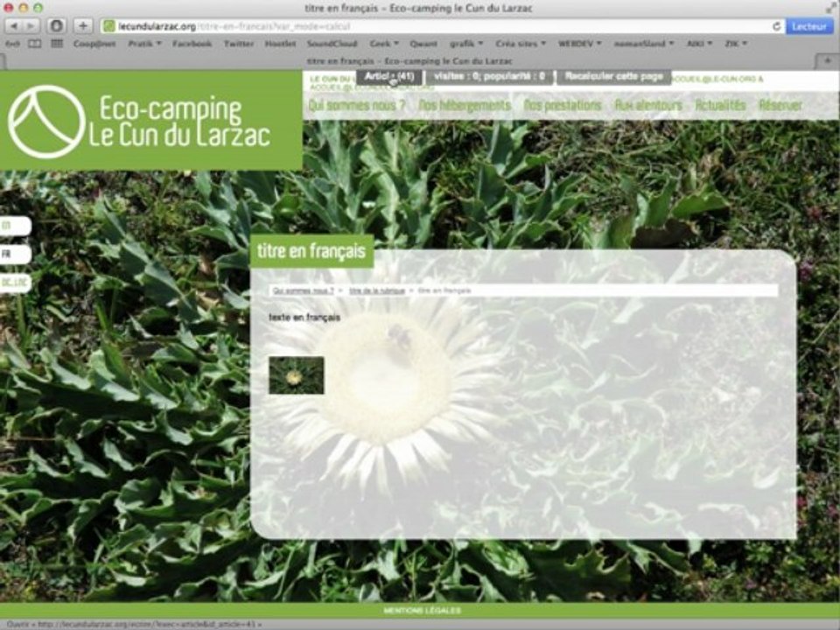Open the ZIK bookmarks dropdown
The height and width of the screenshot is (630, 840).
pos(736,44)
